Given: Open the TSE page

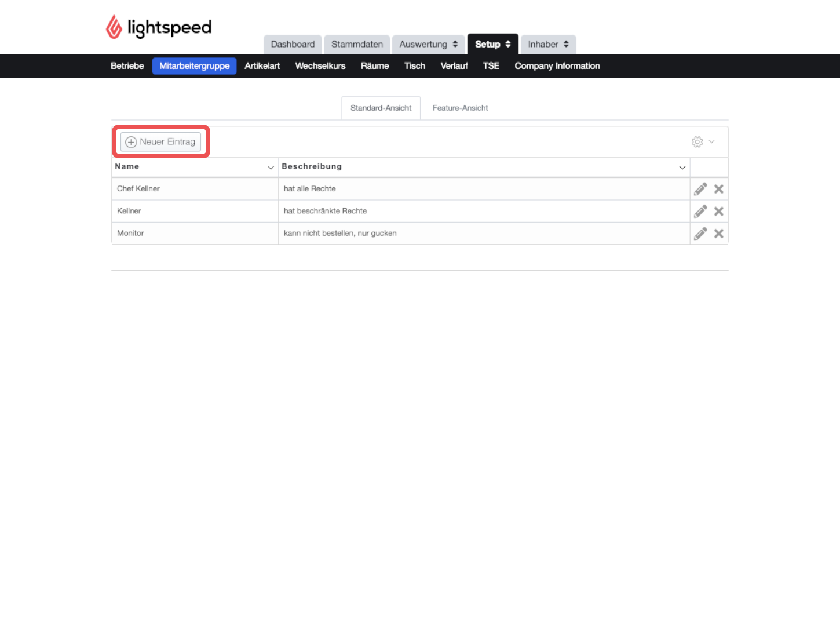Looking at the screenshot, I should click(x=491, y=66).
